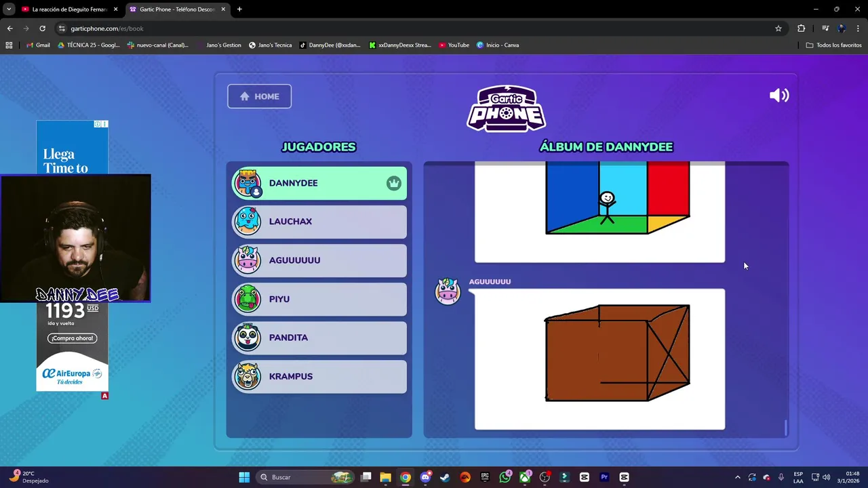The width and height of the screenshot is (868, 488).
Task: Open the nuevo-canal Slack bookmark
Action: coord(158,45)
